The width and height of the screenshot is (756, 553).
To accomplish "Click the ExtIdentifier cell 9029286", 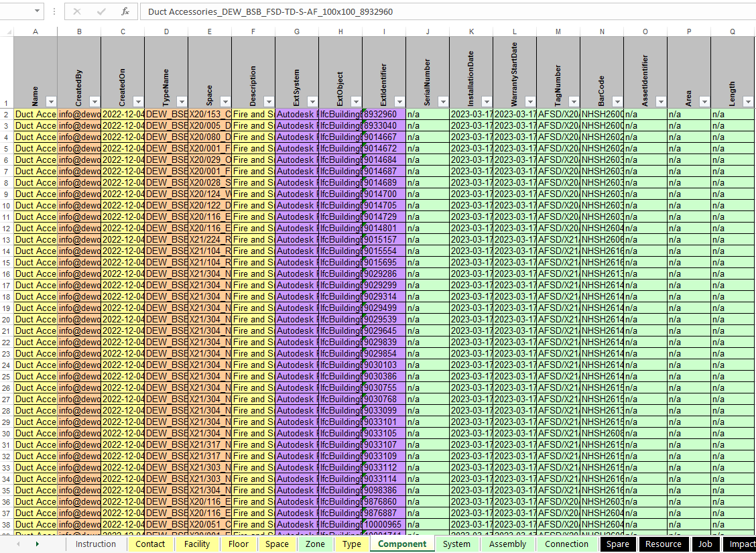I will [384, 274].
